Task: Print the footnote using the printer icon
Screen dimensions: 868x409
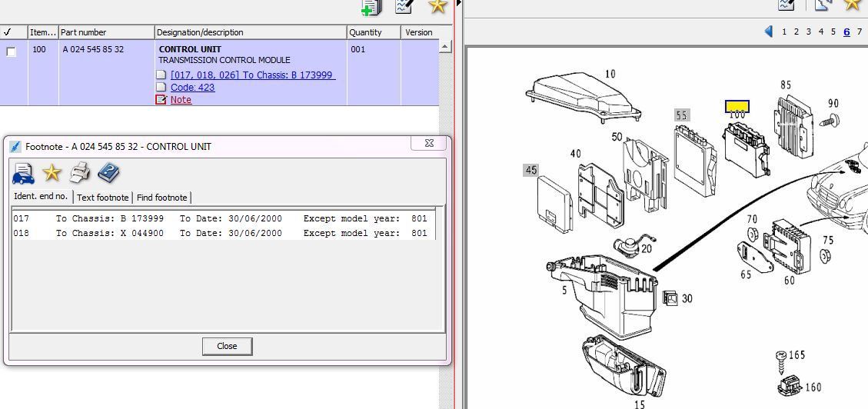Action: pyautogui.click(x=80, y=173)
